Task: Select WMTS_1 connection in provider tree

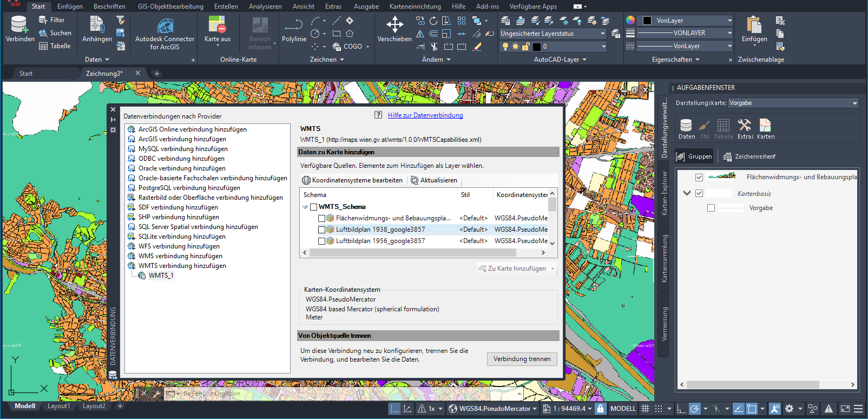Action: tap(161, 276)
